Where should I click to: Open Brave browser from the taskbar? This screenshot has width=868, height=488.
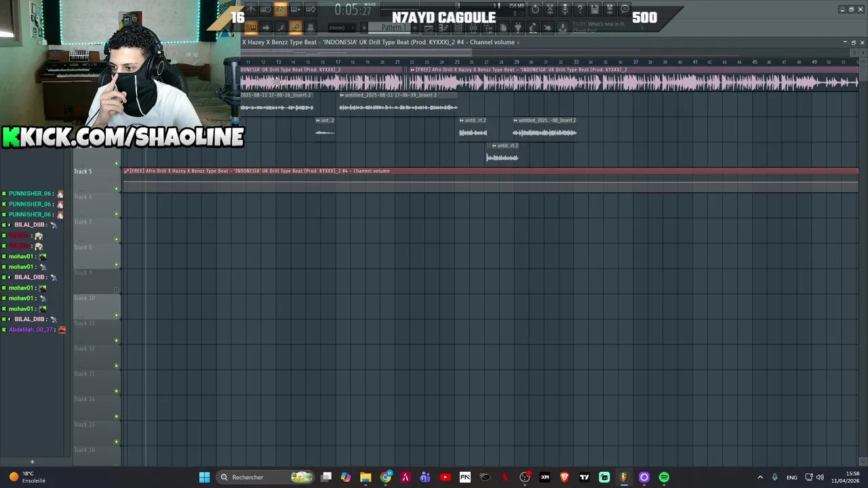pos(564,477)
